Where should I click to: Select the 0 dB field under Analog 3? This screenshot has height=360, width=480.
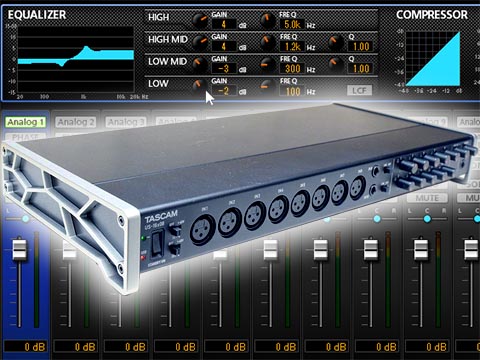click(x=126, y=347)
